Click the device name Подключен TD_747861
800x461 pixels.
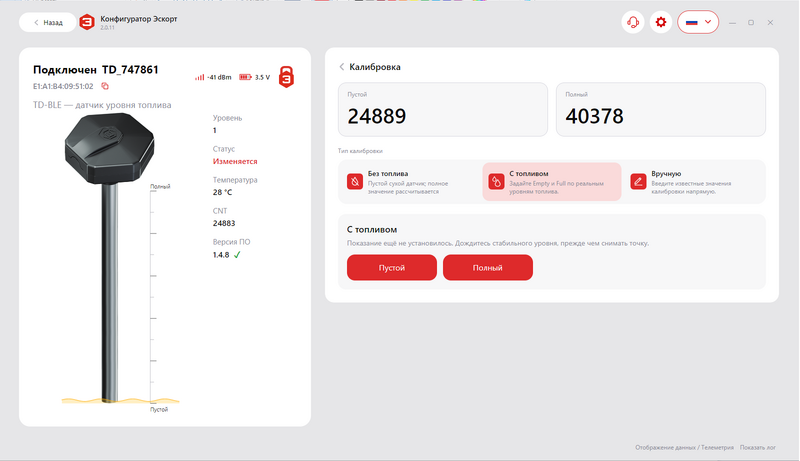[x=96, y=70]
